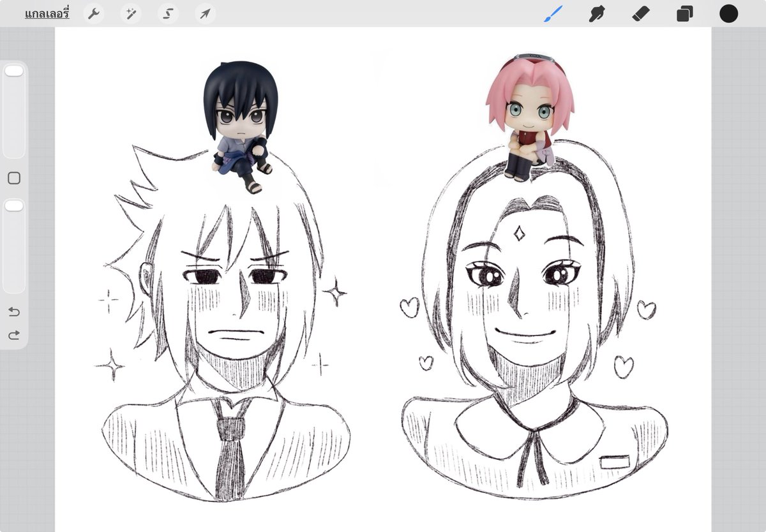Adjust the brush size slider handle
The width and height of the screenshot is (766, 532).
tap(14, 71)
